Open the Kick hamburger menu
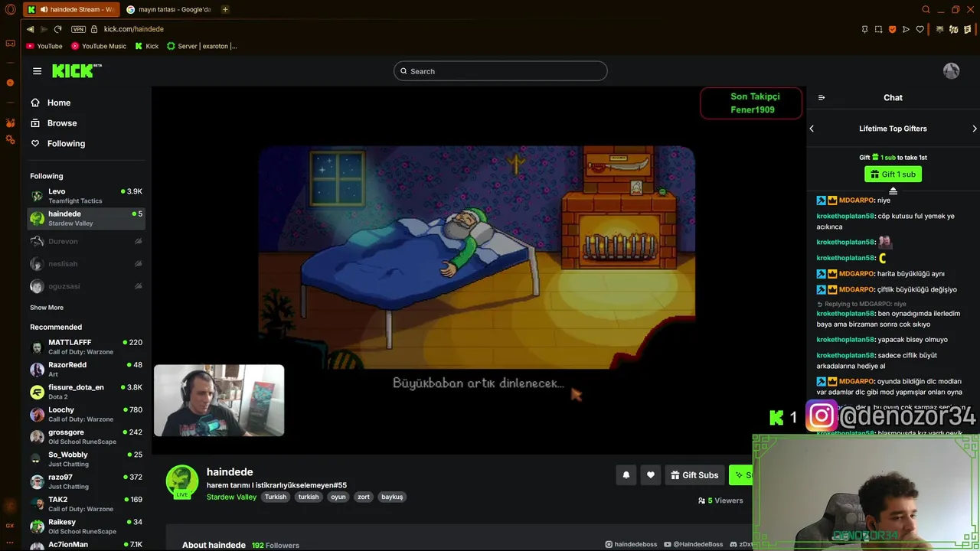The image size is (980, 551). (x=37, y=71)
